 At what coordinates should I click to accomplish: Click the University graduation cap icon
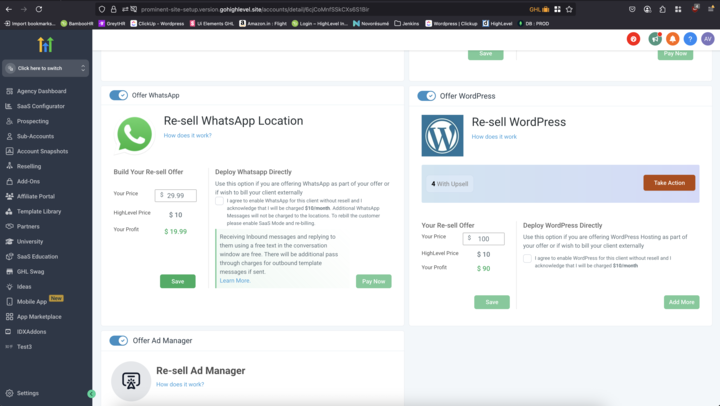[9, 242]
